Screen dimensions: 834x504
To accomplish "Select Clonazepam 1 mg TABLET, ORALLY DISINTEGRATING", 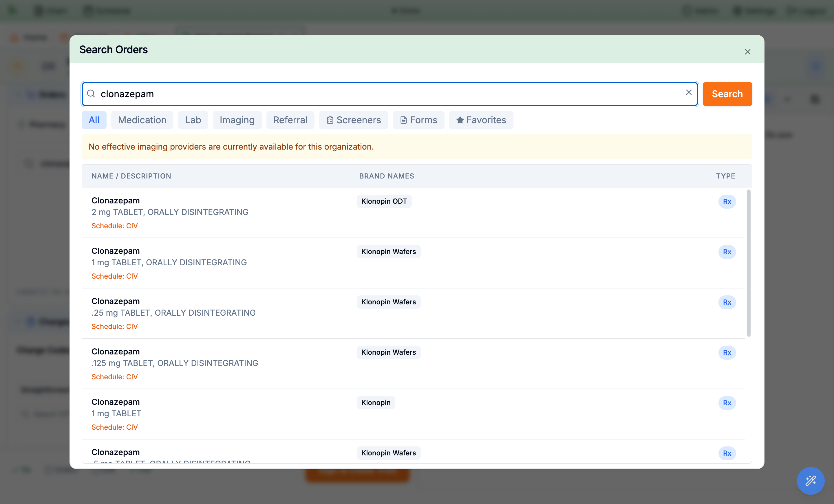I will pyautogui.click(x=414, y=263).
